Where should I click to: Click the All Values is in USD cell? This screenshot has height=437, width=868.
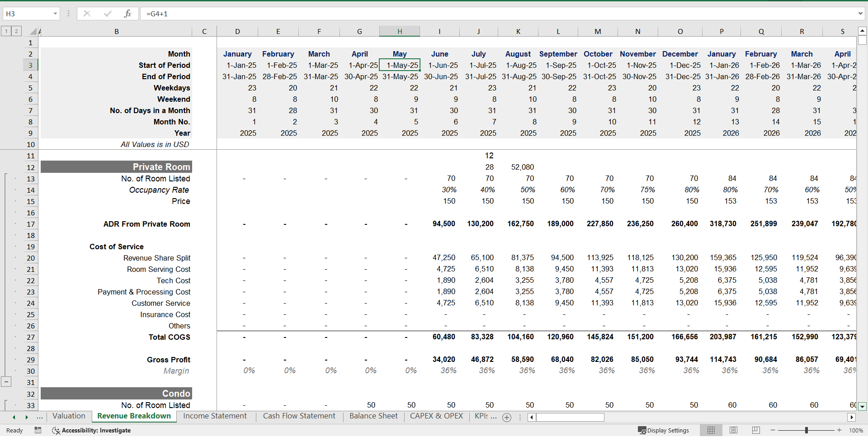pyautogui.click(x=155, y=144)
